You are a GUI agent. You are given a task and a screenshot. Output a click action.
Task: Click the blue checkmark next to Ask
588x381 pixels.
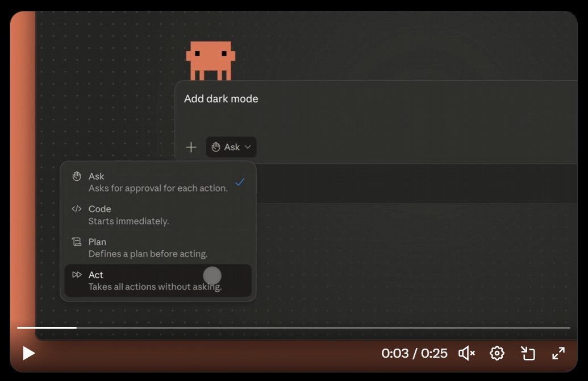coord(240,182)
